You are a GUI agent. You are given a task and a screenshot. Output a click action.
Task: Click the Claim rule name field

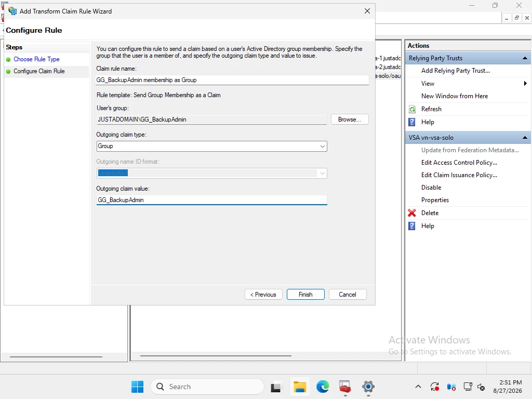(232, 80)
